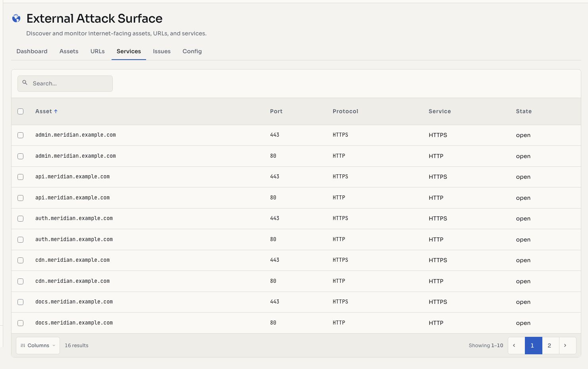Viewport: 588px width, 369px height.
Task: Select the api.meridian.example.com port 443 checkbox
Action: 21,177
